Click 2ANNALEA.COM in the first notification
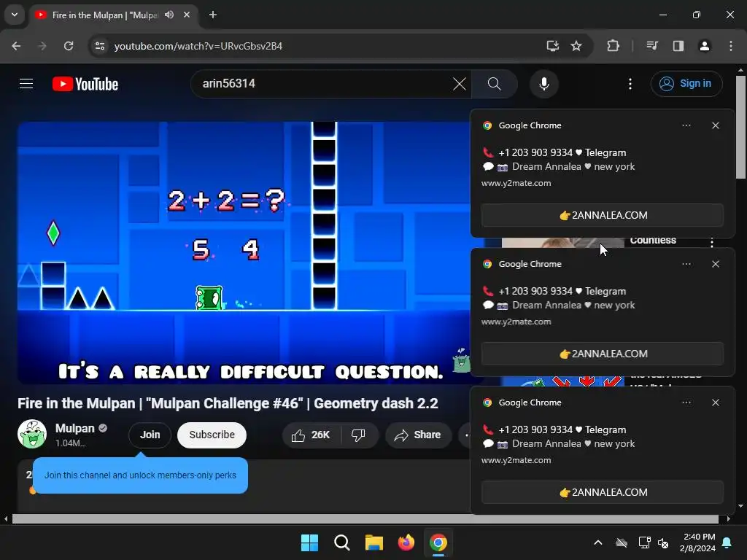 [x=602, y=215]
